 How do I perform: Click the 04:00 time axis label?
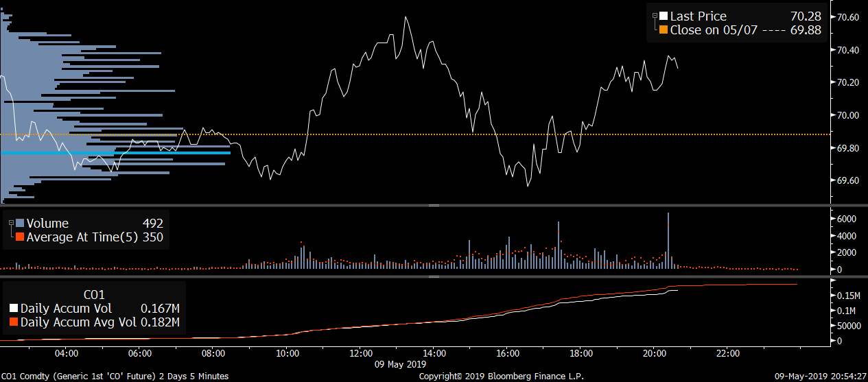coord(67,354)
